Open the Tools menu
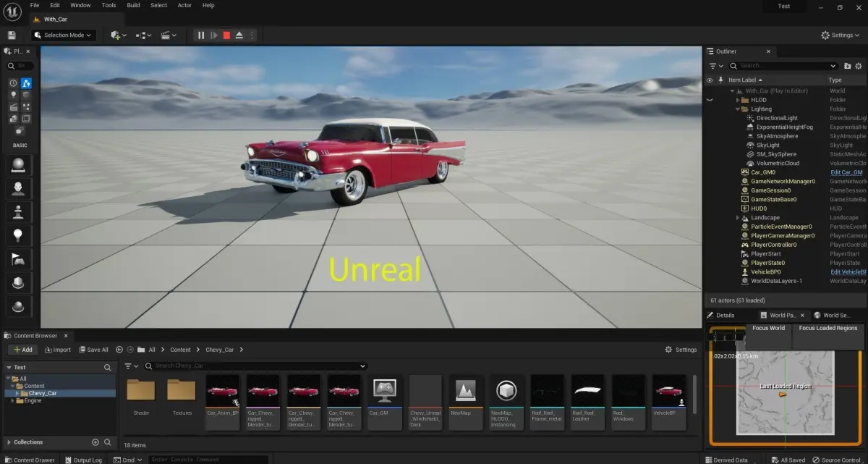 [109, 5]
